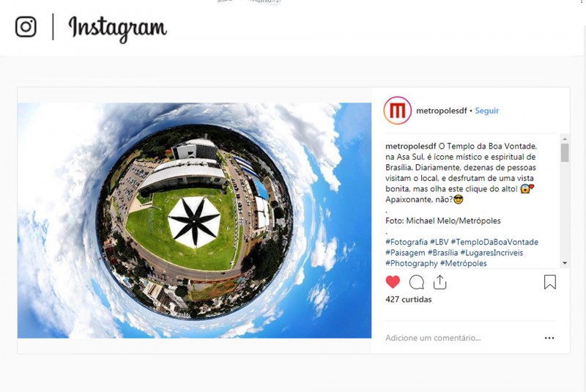The image size is (586, 392).
Task: Open comments with the speech bubble icon
Action: [x=416, y=282]
